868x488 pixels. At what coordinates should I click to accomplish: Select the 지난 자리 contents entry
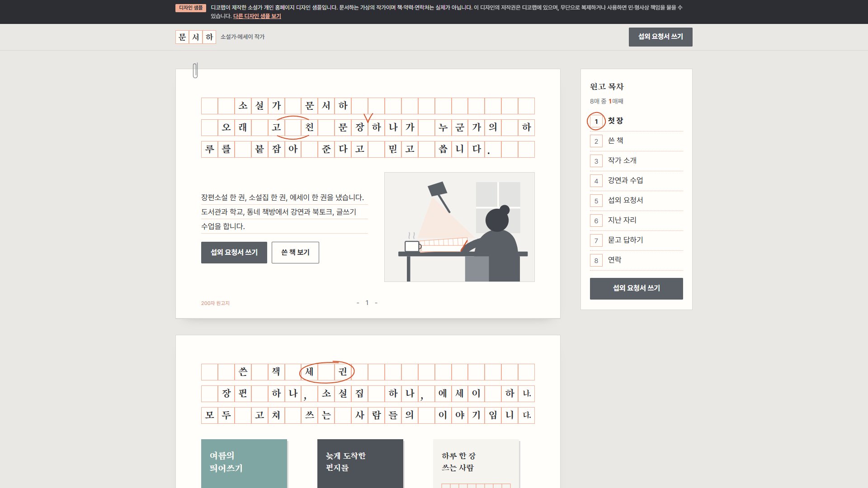[x=637, y=221]
